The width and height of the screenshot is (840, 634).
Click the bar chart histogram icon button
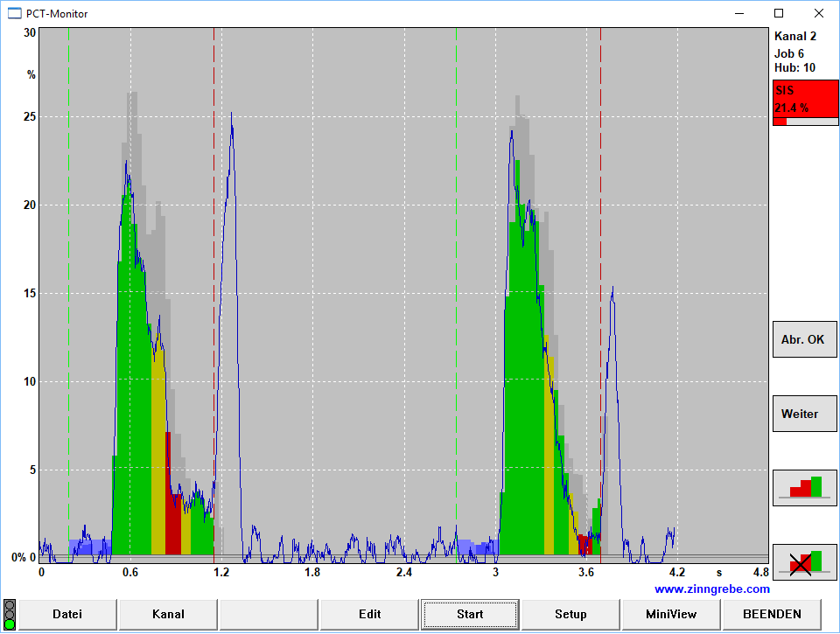click(805, 488)
